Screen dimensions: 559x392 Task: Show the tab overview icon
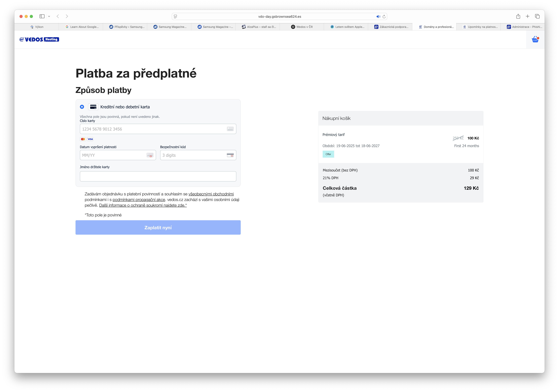[537, 16]
